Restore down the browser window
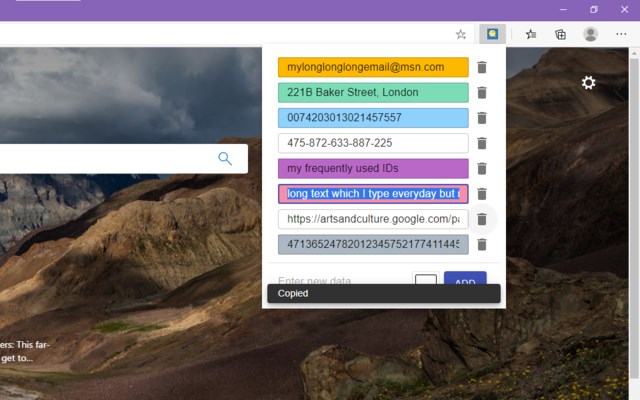 [x=594, y=9]
